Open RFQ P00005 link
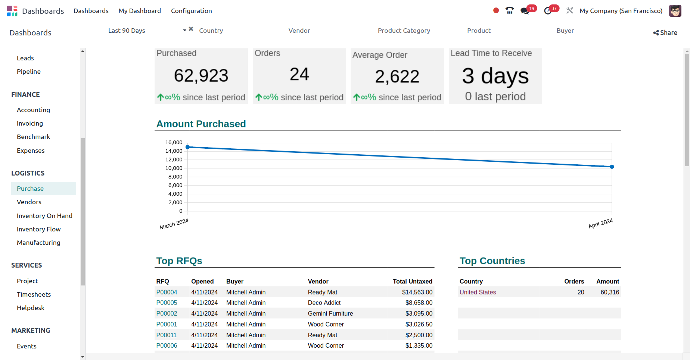The image size is (690, 360). pos(167,303)
